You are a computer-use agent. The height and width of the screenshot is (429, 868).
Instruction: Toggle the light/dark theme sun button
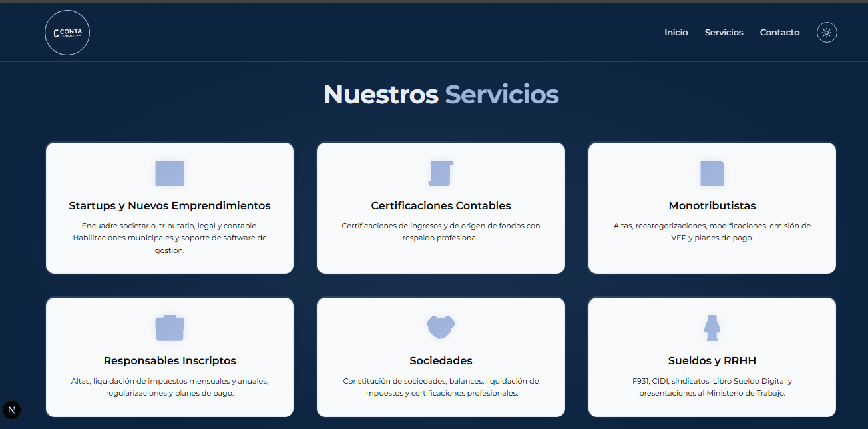point(827,33)
